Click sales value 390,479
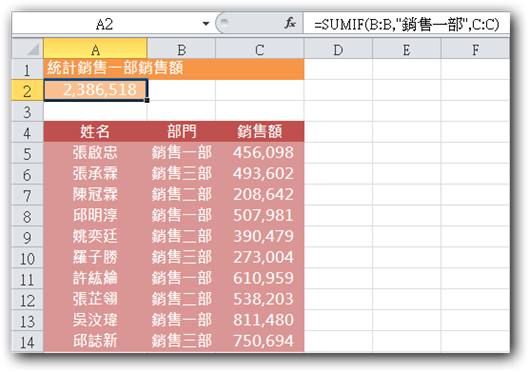 click(x=263, y=236)
